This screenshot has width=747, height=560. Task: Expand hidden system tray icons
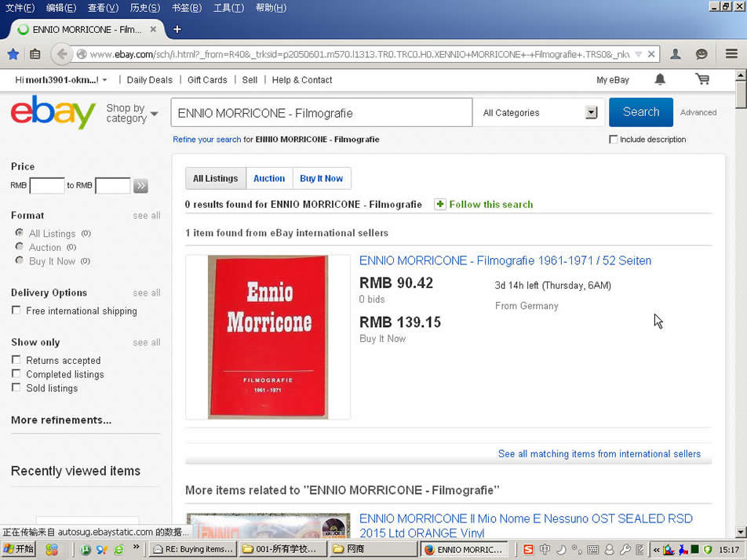(x=656, y=550)
